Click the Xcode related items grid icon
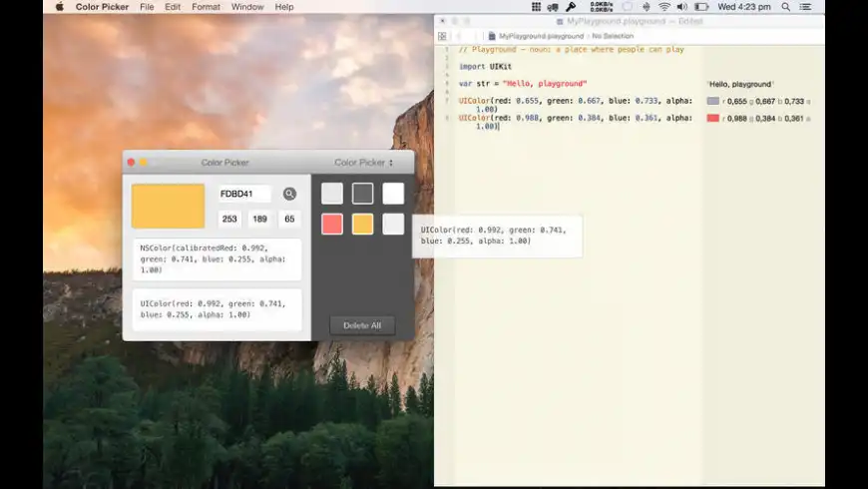The image size is (868, 489). coord(442,36)
